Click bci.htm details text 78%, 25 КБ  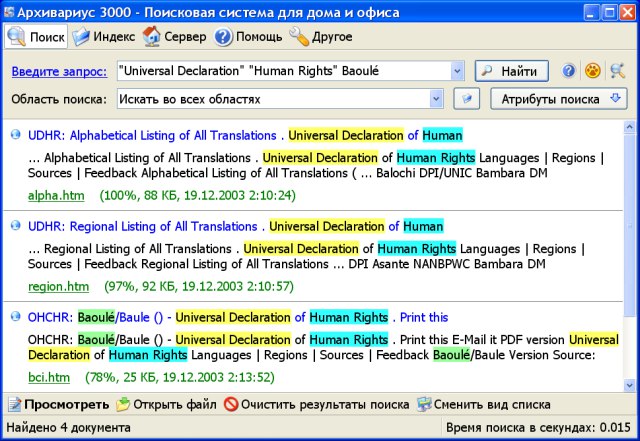180,377
